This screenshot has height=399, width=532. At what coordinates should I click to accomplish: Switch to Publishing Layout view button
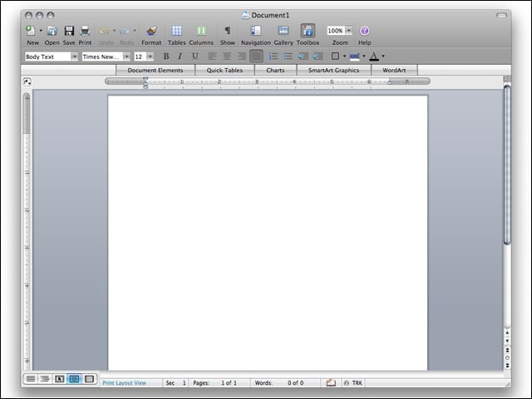click(59, 379)
